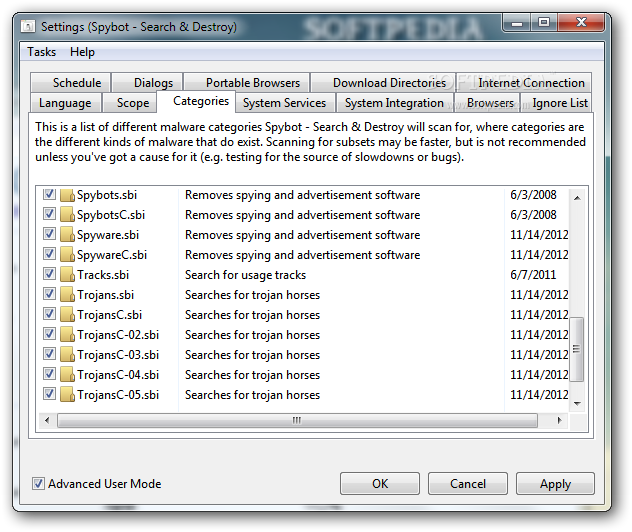Open the Ignore List tab
This screenshot has width=632, height=532.
[557, 103]
